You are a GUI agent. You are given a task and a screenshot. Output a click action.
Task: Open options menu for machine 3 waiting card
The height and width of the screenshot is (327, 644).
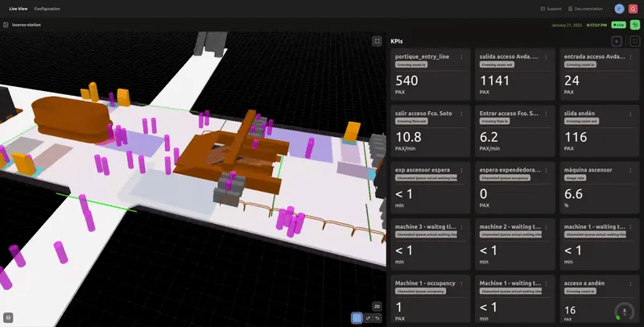461,227
